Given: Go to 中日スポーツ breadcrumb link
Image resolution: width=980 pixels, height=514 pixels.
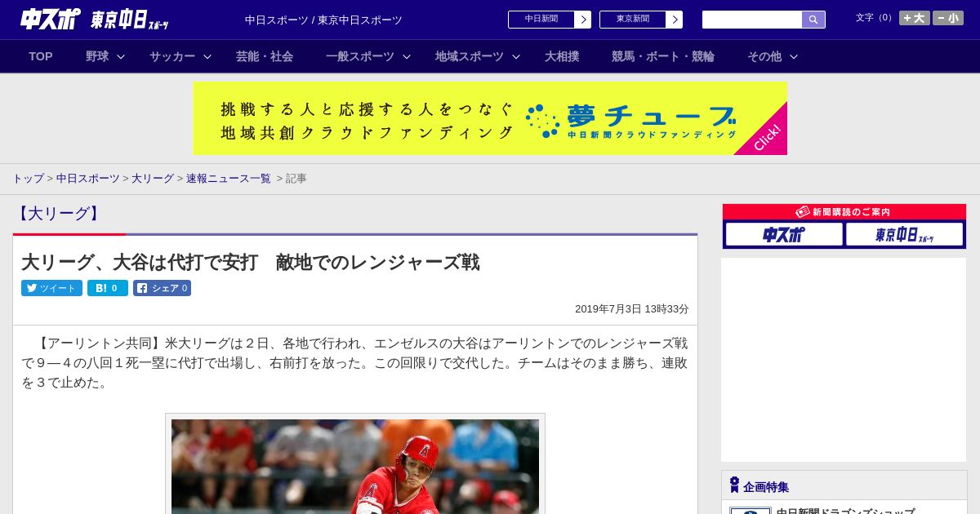Looking at the screenshot, I should pos(88,179).
